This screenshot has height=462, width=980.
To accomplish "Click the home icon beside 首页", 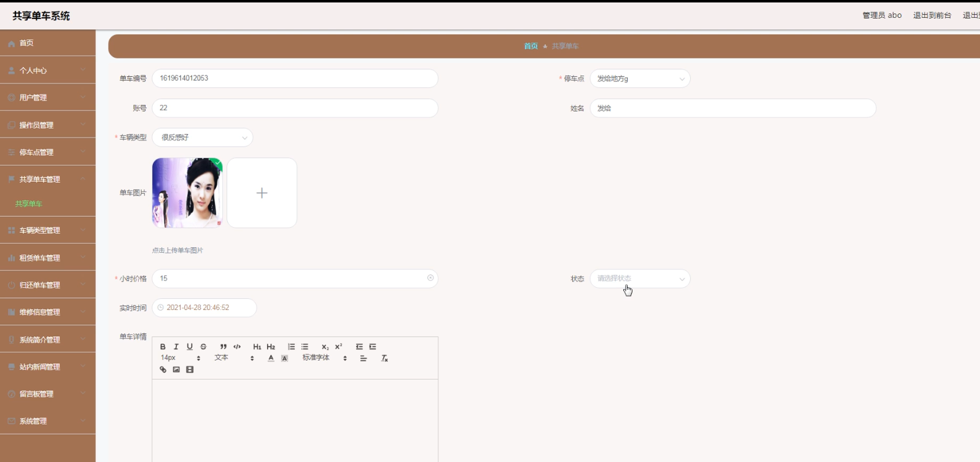I will tap(11, 44).
